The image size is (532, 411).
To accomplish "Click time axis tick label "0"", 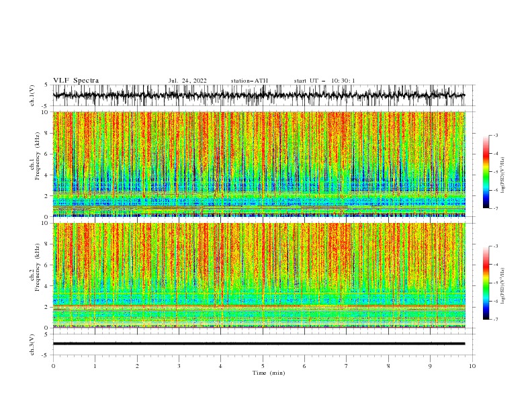I will pos(53,366).
